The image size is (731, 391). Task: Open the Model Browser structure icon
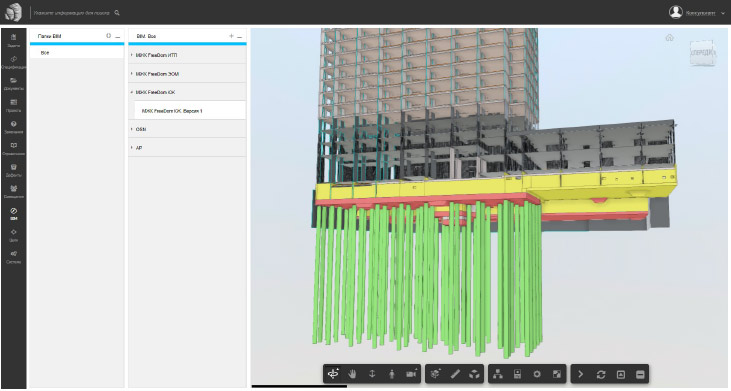[x=498, y=374]
